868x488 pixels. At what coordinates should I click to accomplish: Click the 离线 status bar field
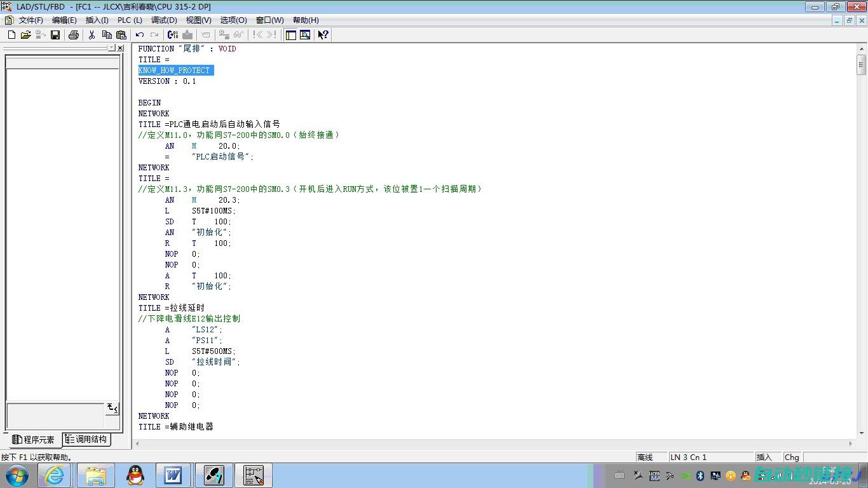[652, 457]
